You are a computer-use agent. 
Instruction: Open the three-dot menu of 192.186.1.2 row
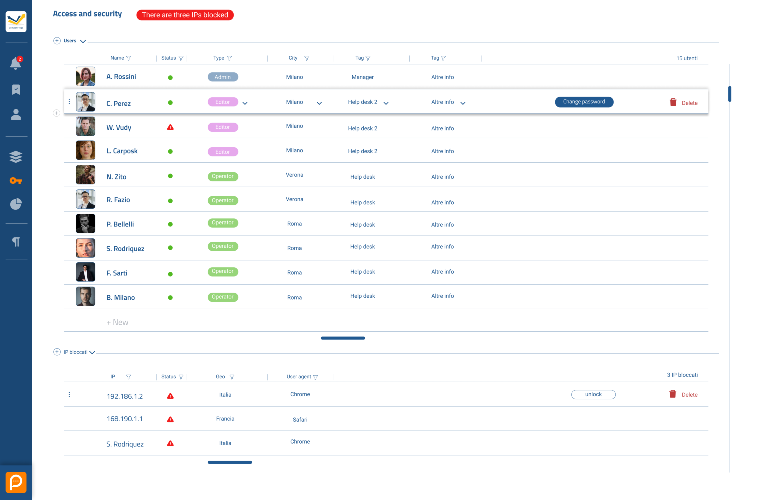(x=69, y=394)
